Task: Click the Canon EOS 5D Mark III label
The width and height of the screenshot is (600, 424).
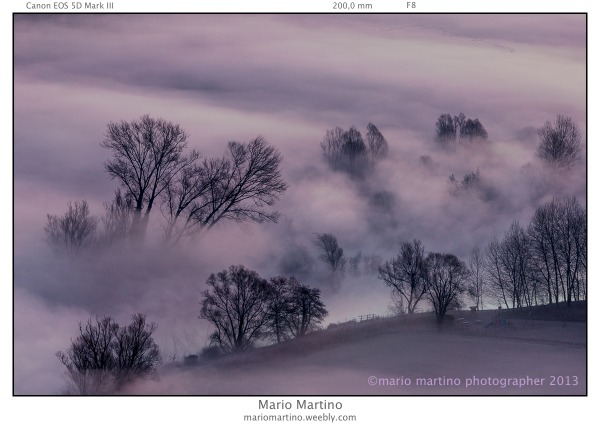Action: (x=69, y=6)
